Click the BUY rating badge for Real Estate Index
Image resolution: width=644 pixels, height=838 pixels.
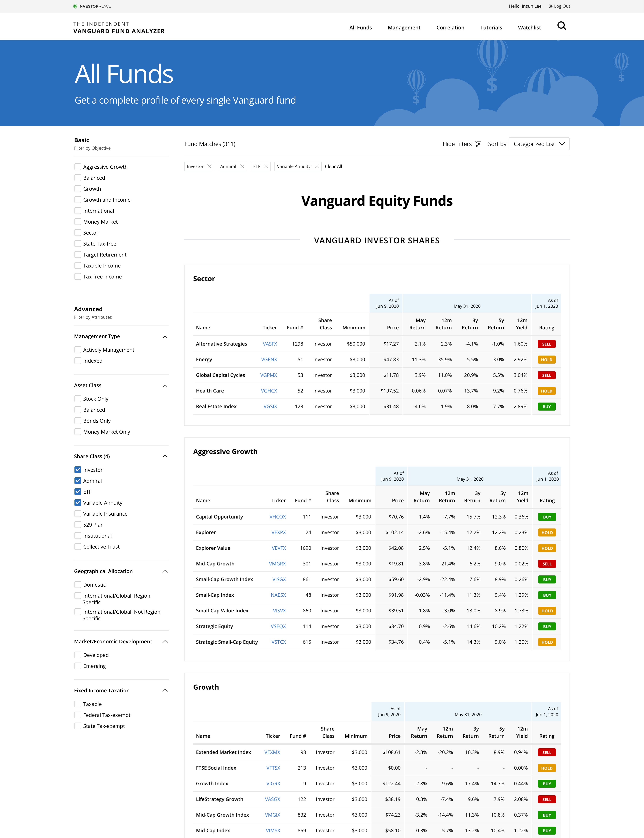546,407
